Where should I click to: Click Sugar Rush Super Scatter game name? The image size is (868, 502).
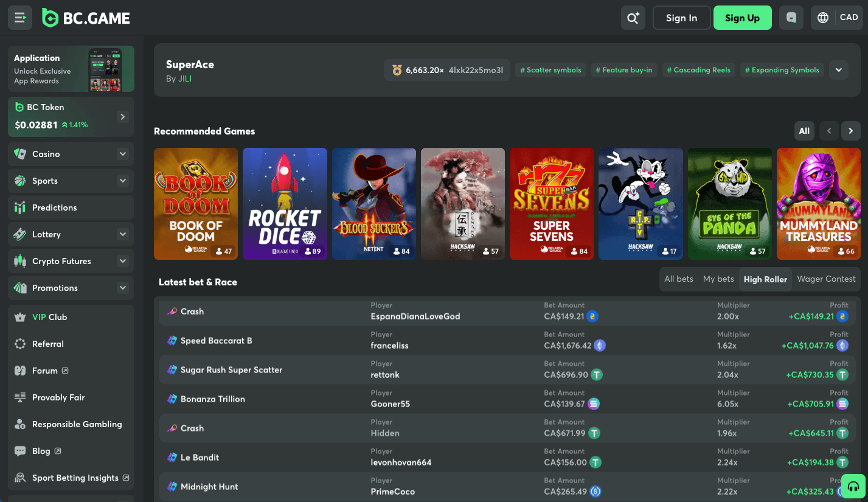click(x=231, y=370)
